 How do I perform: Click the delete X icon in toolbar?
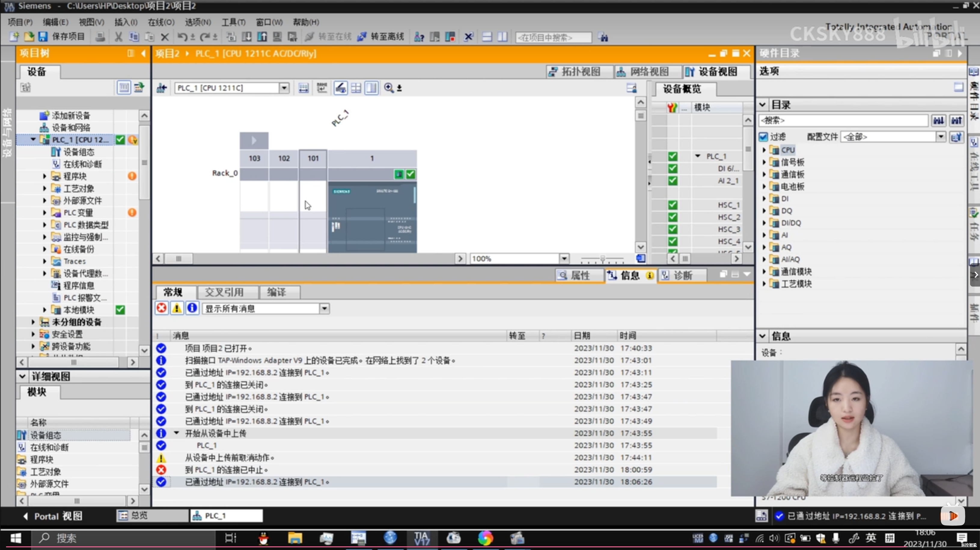(164, 37)
